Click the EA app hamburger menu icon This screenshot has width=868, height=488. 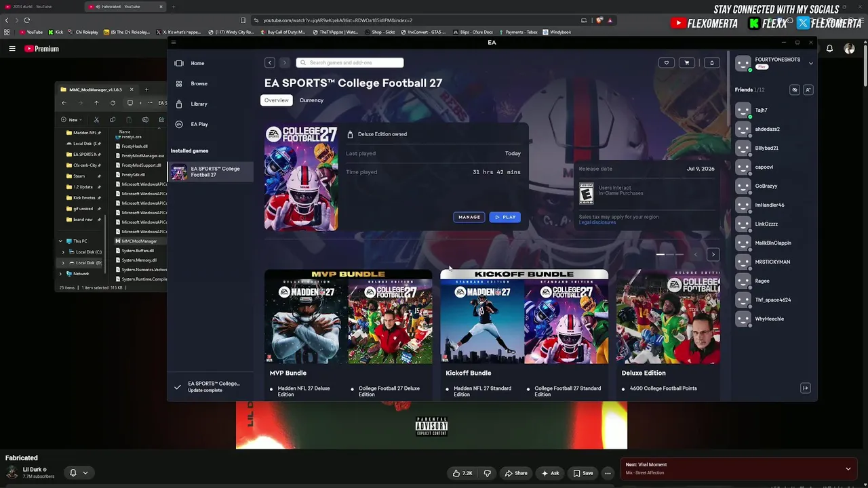[x=174, y=43]
